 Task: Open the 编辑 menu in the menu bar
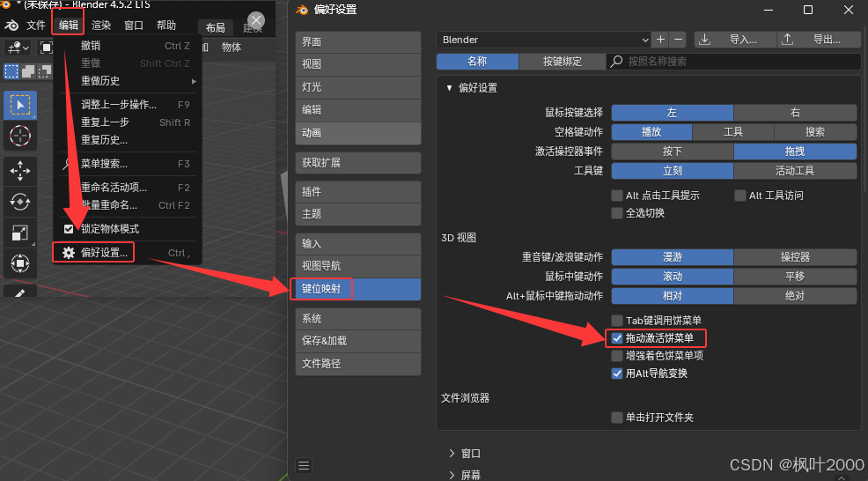69,25
